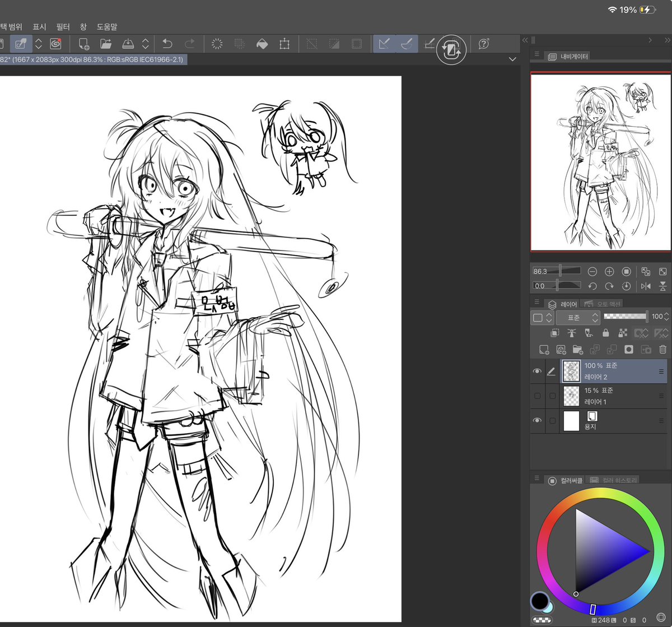Select the Scale/Rotate transform icon
The image size is (672, 627).
pos(284,44)
